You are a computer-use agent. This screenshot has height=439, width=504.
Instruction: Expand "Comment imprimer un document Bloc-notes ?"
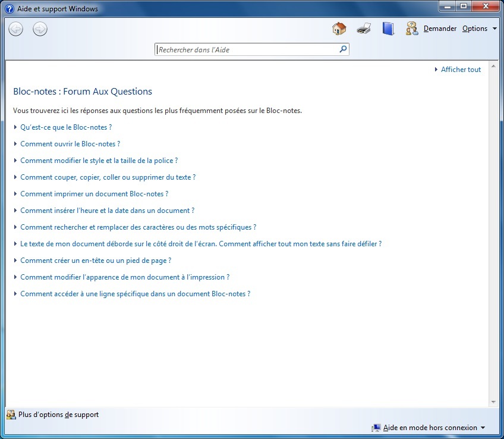tap(94, 194)
